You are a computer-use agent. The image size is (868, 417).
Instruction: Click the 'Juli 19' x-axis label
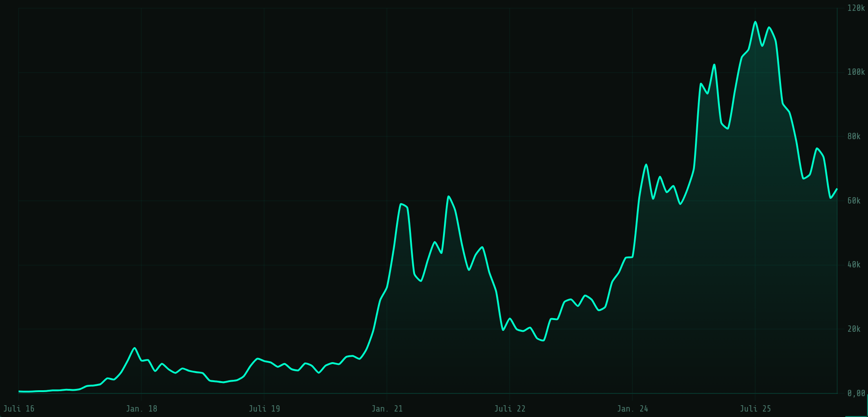[264, 409]
